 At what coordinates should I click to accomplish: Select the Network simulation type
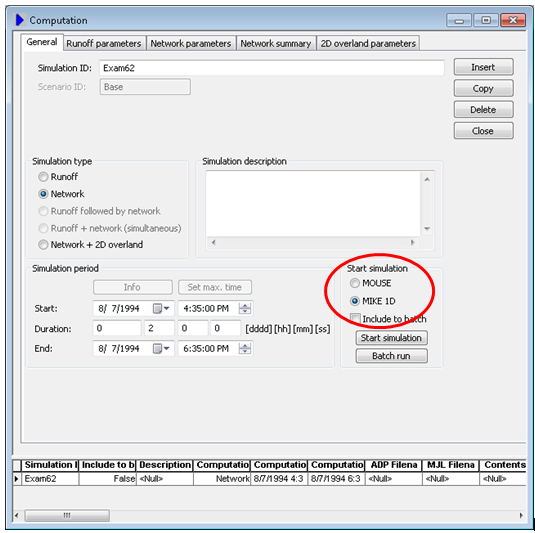point(43,194)
